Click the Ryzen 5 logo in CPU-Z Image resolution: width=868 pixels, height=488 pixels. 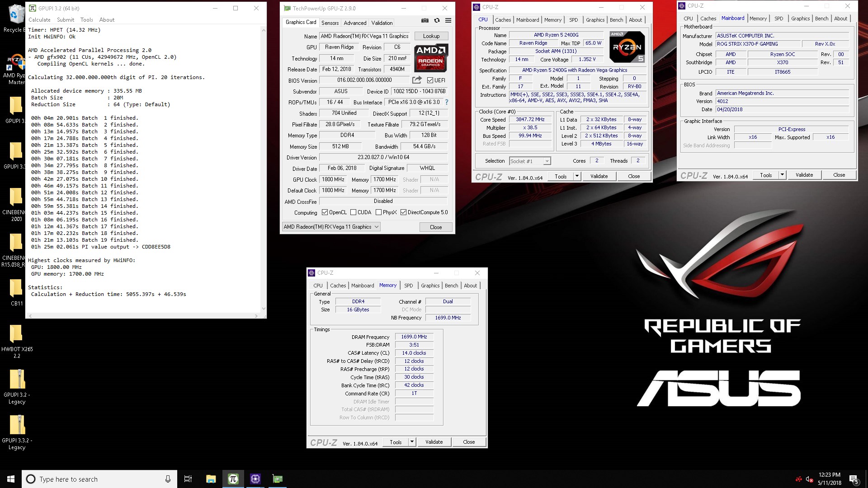(x=627, y=47)
